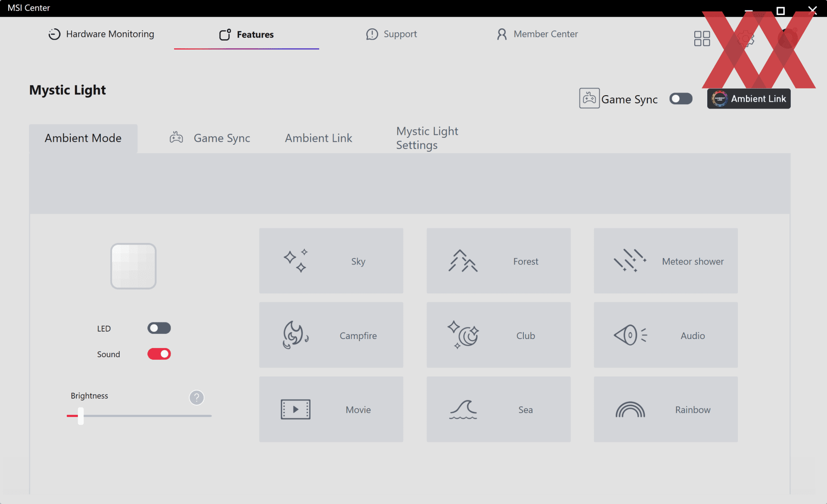This screenshot has height=504, width=827.
Task: Click the Campfire flame icon
Action: 295,335
